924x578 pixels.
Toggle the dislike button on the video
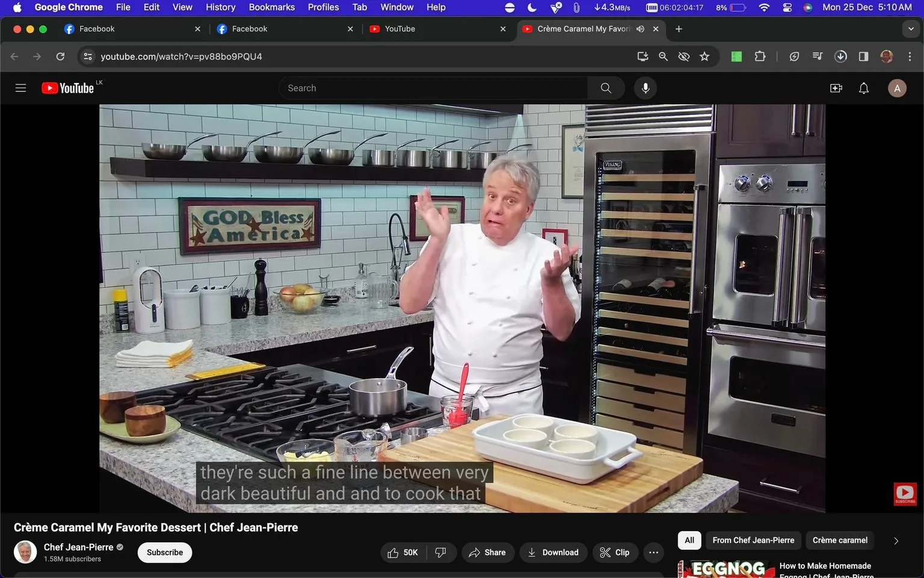[x=441, y=552]
